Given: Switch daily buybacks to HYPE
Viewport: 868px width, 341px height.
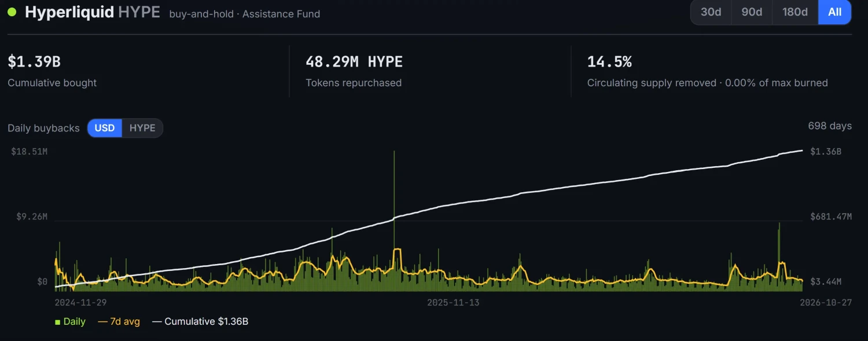Looking at the screenshot, I should (x=142, y=128).
